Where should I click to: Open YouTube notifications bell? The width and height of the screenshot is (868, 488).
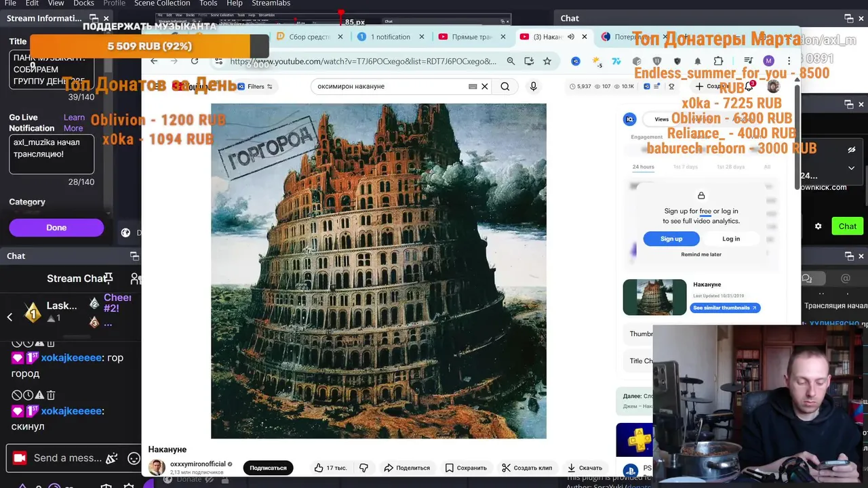749,86
